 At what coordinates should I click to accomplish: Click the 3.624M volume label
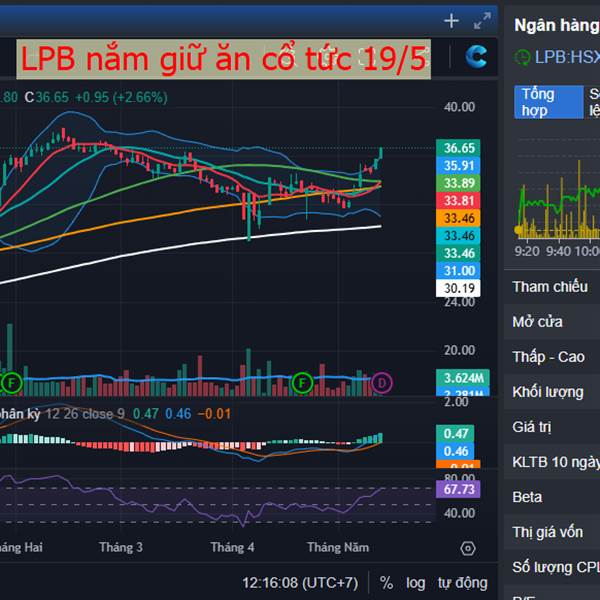pos(463,378)
